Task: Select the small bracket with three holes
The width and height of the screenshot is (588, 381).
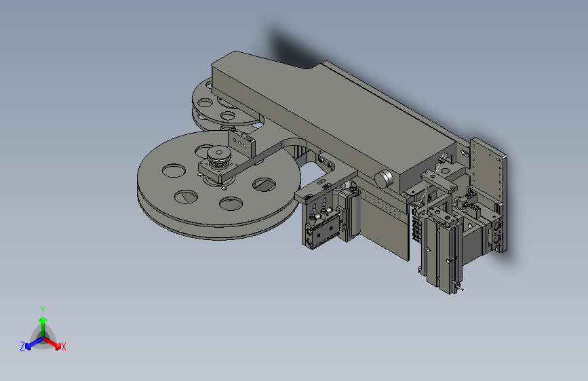Action: pyautogui.click(x=241, y=142)
